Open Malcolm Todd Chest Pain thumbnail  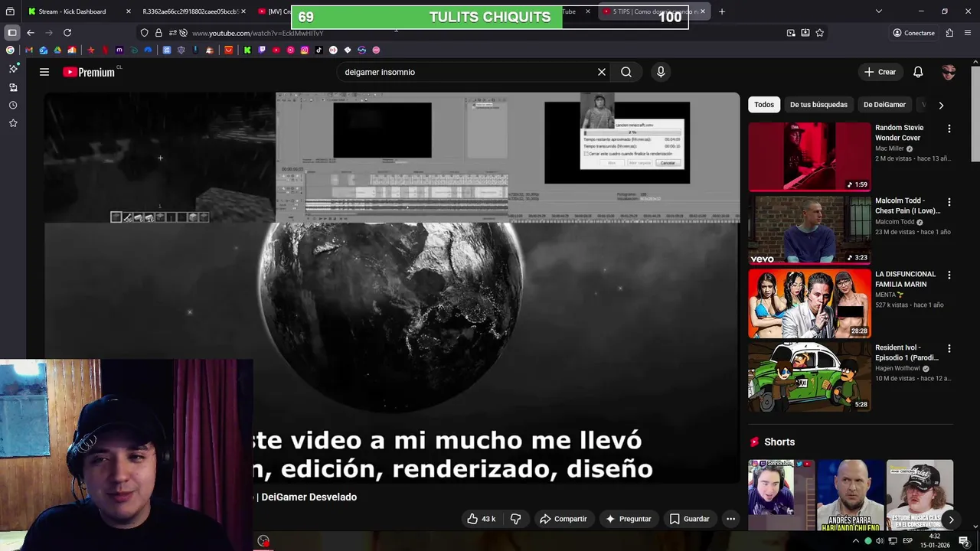click(x=809, y=230)
